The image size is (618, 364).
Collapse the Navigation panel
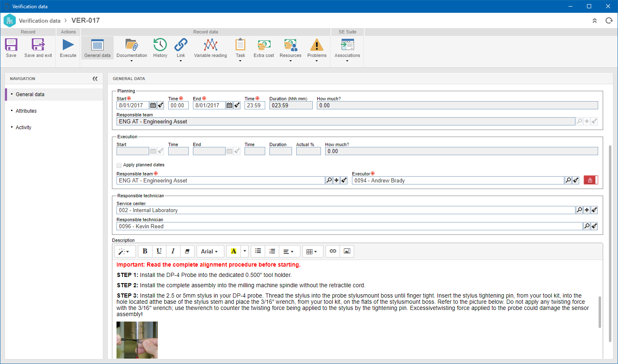(95, 78)
